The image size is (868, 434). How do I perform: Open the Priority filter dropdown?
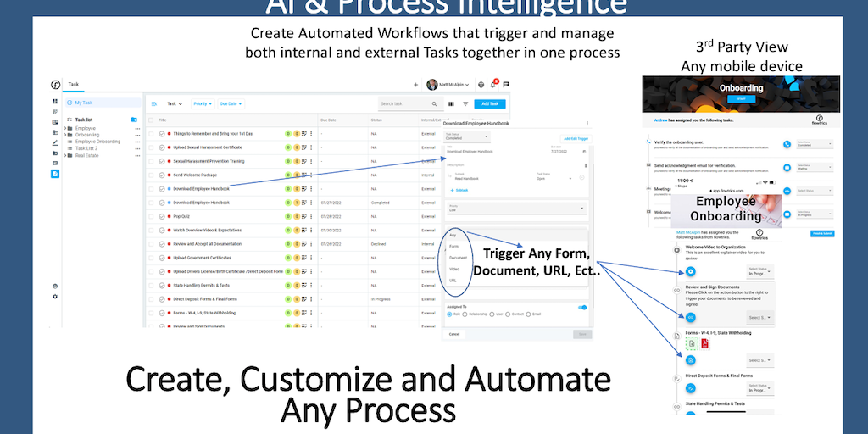[x=203, y=103]
